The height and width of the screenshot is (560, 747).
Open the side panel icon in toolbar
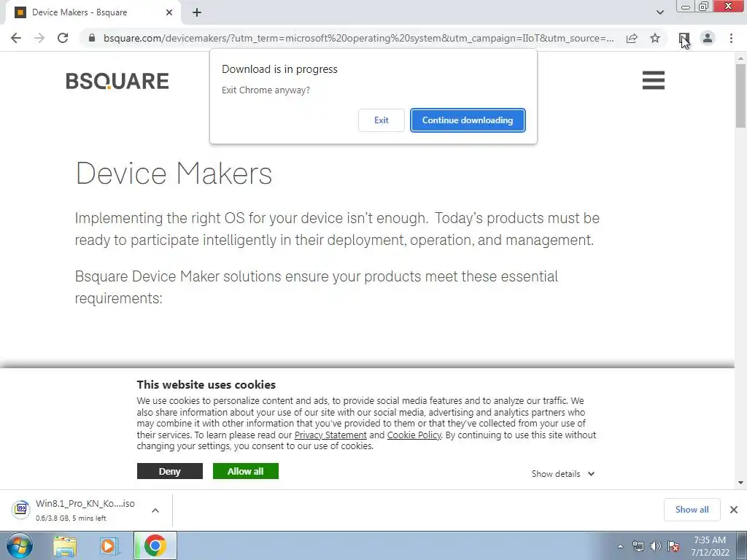(x=684, y=38)
